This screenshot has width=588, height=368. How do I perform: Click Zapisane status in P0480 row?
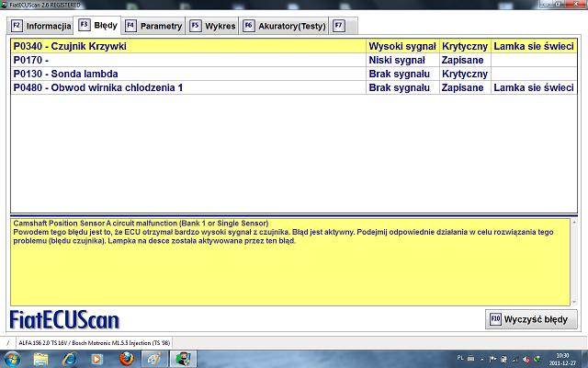click(465, 87)
